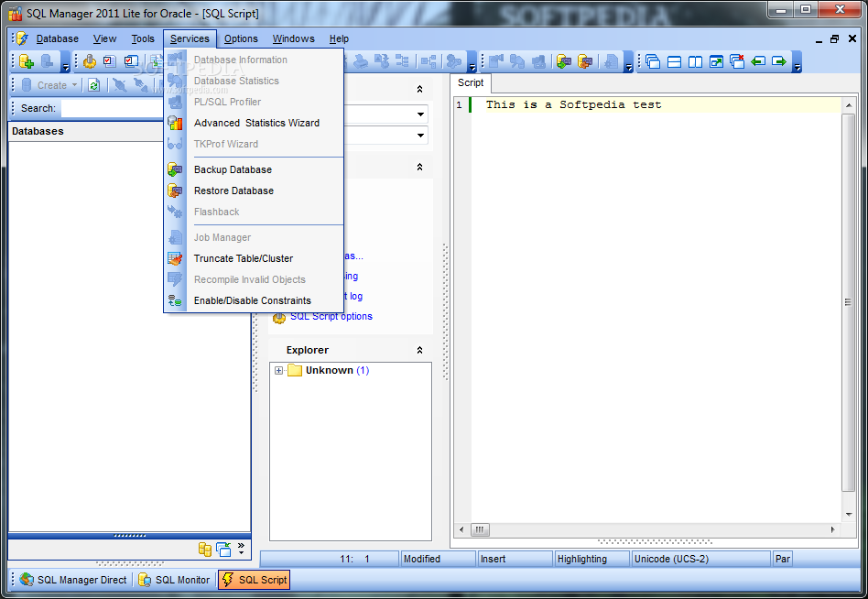The image size is (868, 599).
Task: Select the Unknown (1) tree item
Action: click(337, 370)
